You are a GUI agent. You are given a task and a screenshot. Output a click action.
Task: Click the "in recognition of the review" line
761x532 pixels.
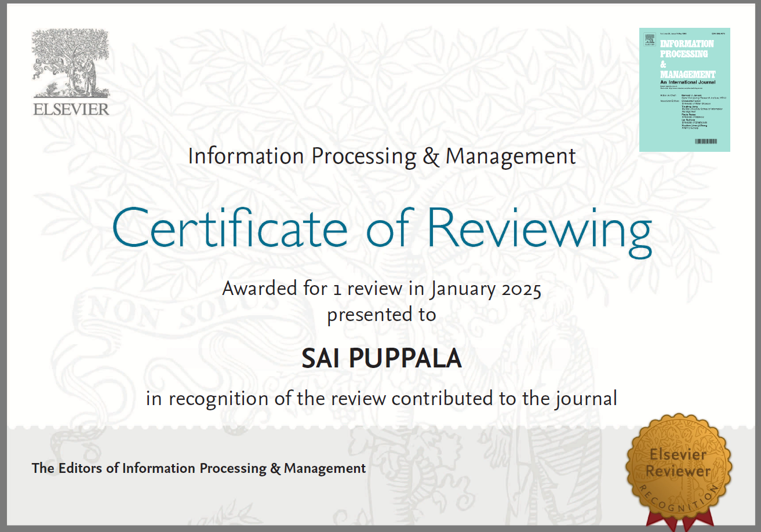[381, 399]
